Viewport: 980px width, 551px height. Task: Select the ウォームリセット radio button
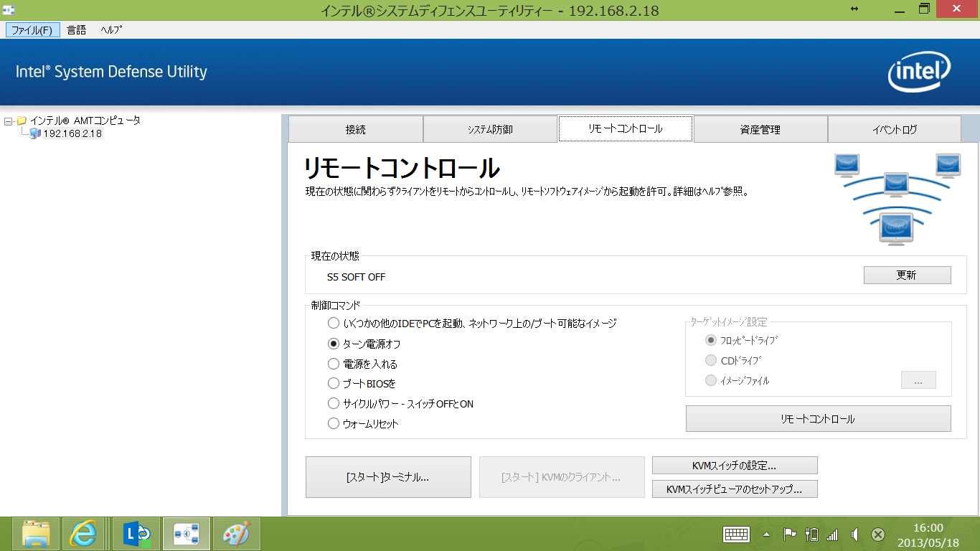coord(334,424)
